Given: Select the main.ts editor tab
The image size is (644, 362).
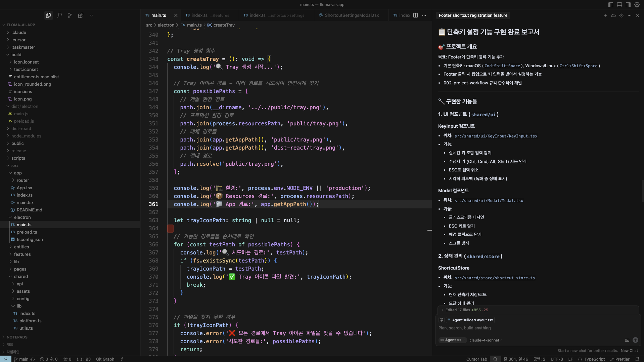Looking at the screenshot, I should (158, 15).
